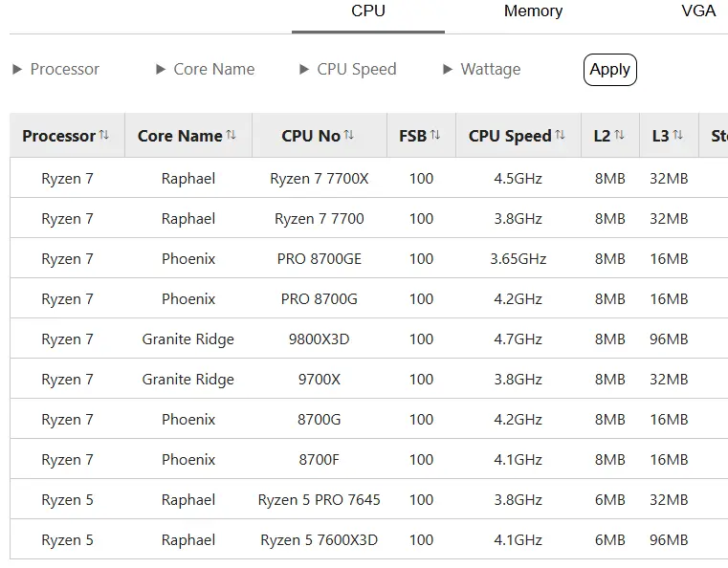Image resolution: width=728 pixels, height=568 pixels.
Task: Click the Core Name sort arrows
Action: (232, 135)
